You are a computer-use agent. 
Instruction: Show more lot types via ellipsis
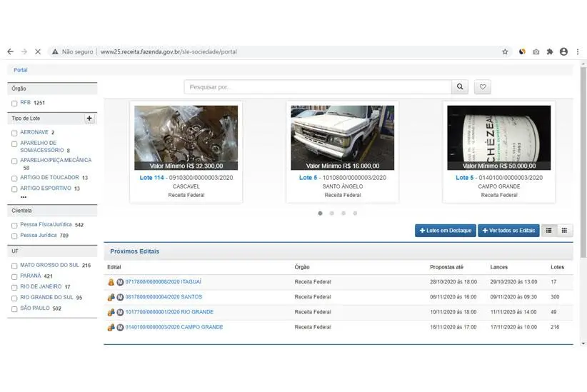point(24,197)
